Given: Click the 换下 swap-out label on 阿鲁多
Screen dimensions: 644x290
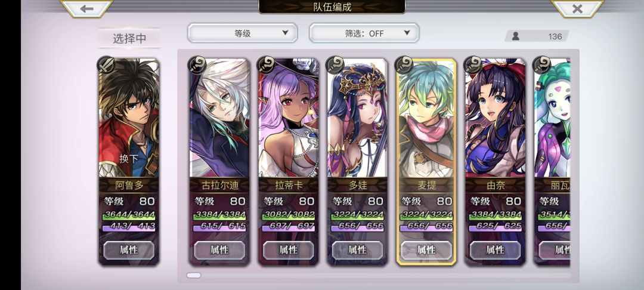Looking at the screenshot, I should click(129, 159).
